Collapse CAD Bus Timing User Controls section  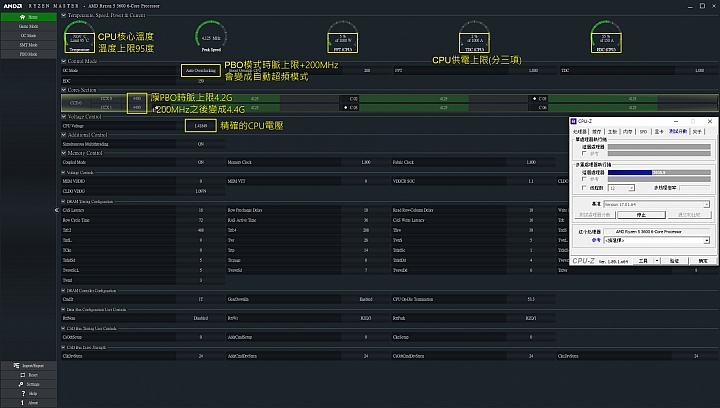click(x=63, y=329)
